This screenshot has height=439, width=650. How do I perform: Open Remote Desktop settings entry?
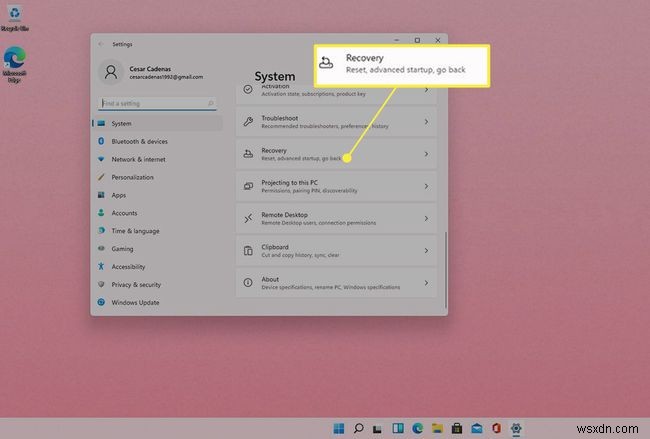pos(336,218)
